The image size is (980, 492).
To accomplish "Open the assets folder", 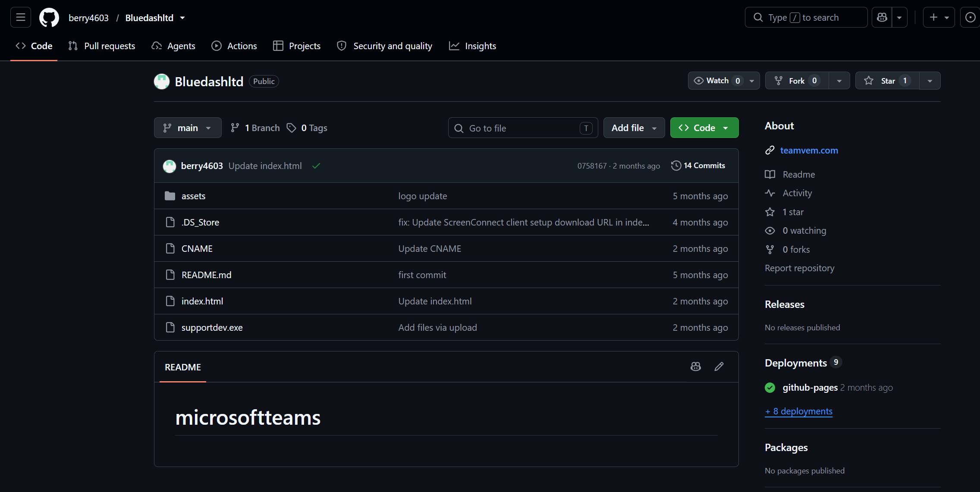I will (x=193, y=196).
